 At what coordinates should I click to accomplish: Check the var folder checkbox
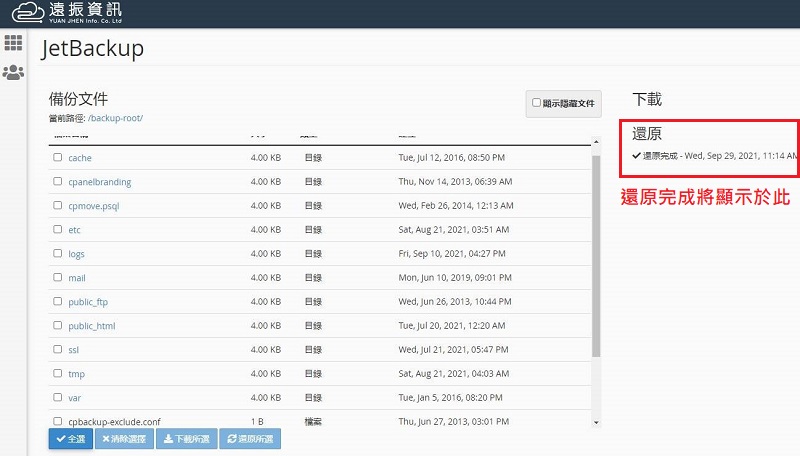pos(58,397)
